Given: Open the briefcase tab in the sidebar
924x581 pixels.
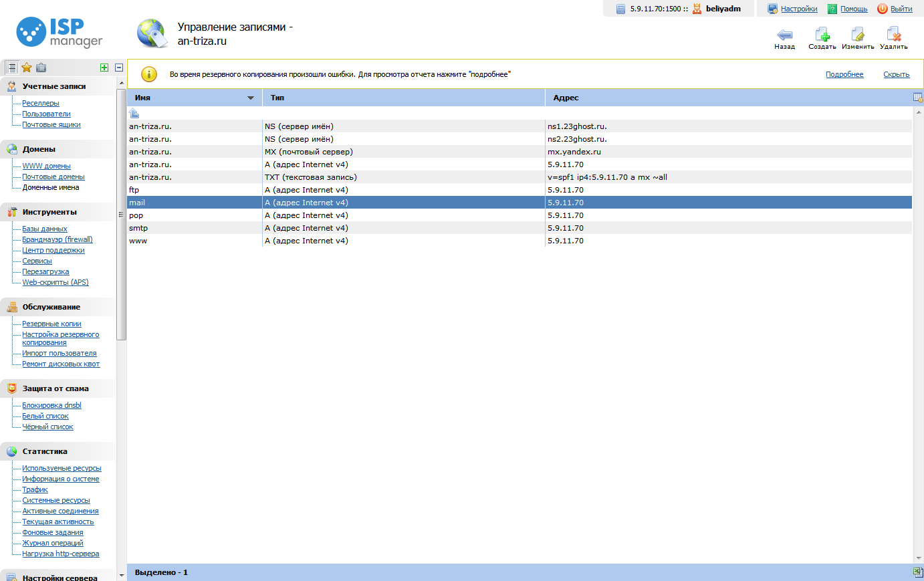Looking at the screenshot, I should click(41, 68).
